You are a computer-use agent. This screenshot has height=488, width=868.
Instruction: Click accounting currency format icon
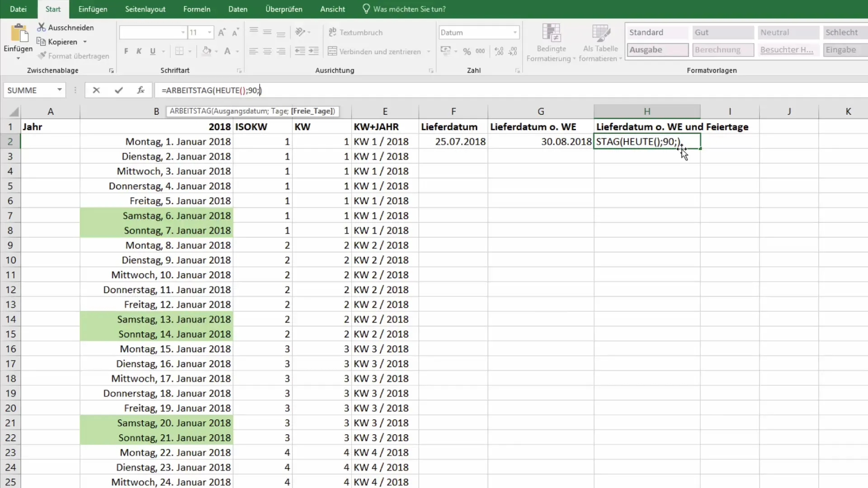pyautogui.click(x=445, y=52)
